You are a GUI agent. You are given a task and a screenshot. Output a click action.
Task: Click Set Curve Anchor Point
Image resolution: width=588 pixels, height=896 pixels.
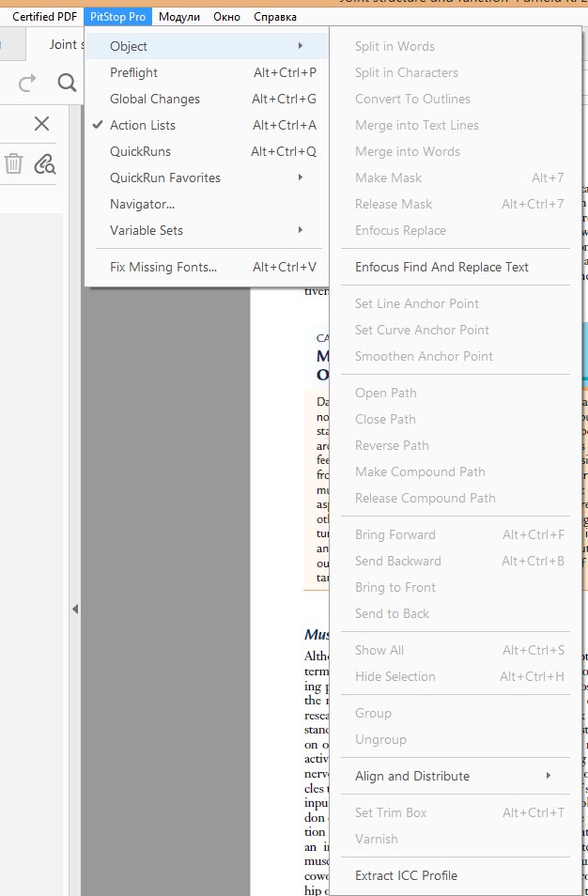point(456,330)
